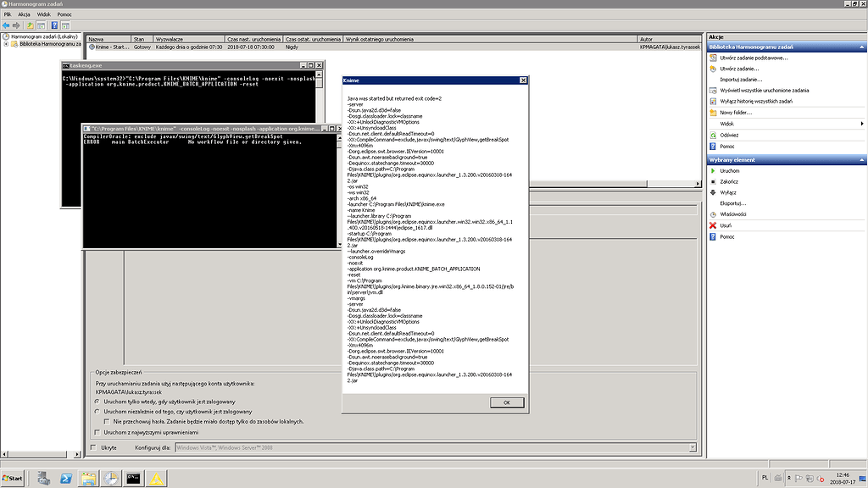Click the back navigation arrow in toolbar

pyautogui.click(x=7, y=25)
